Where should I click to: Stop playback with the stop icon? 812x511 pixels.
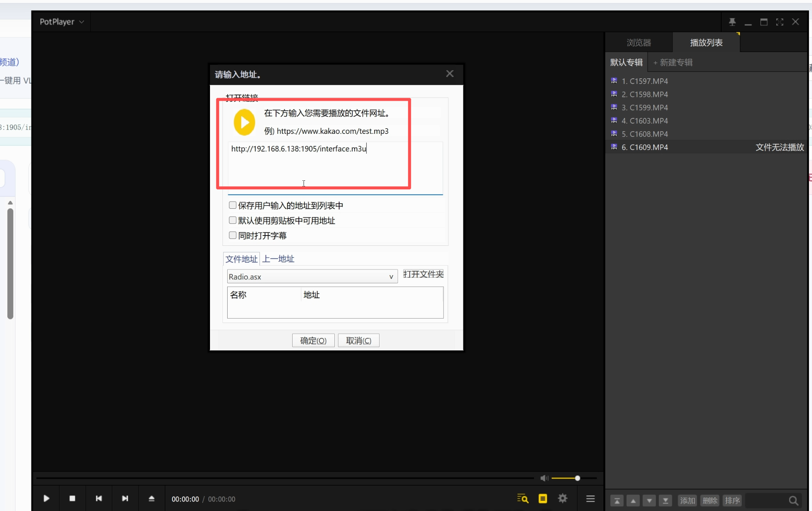pos(72,499)
